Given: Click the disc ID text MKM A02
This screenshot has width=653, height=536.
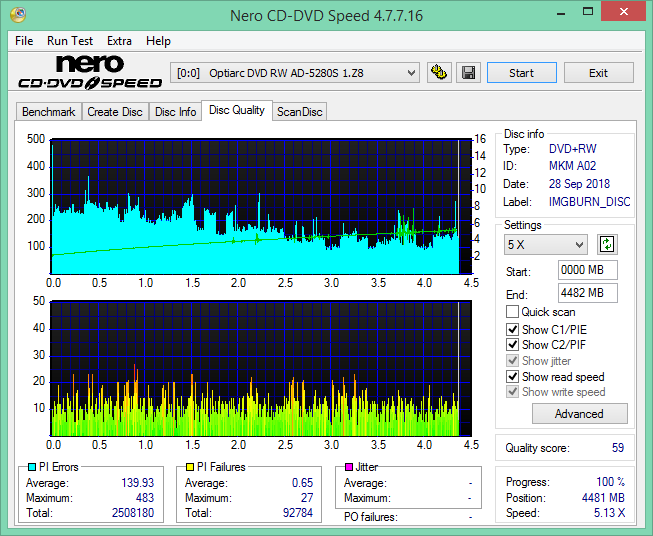Looking at the screenshot, I should 572,166.
